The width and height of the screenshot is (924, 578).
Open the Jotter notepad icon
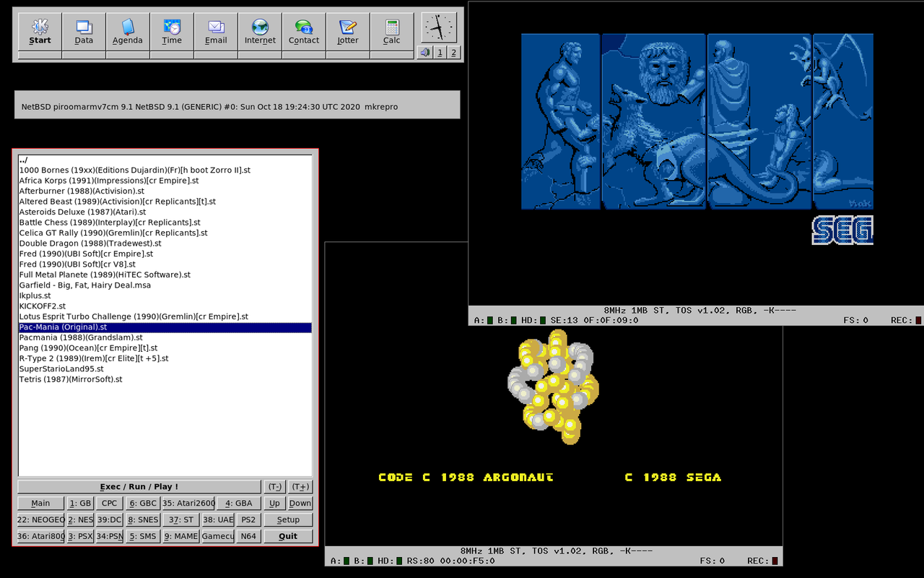(x=348, y=32)
